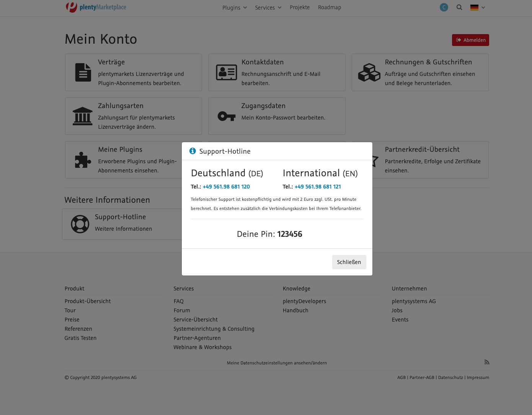This screenshot has width=532, height=415.
Task: Click the Kontaktdaten ID card icon
Action: 227,72
